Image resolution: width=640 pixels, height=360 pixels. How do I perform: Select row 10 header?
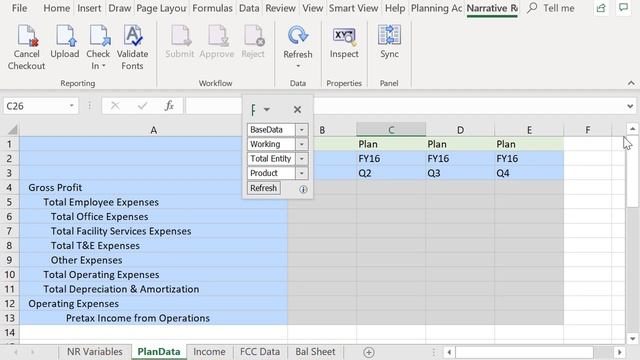coord(10,275)
